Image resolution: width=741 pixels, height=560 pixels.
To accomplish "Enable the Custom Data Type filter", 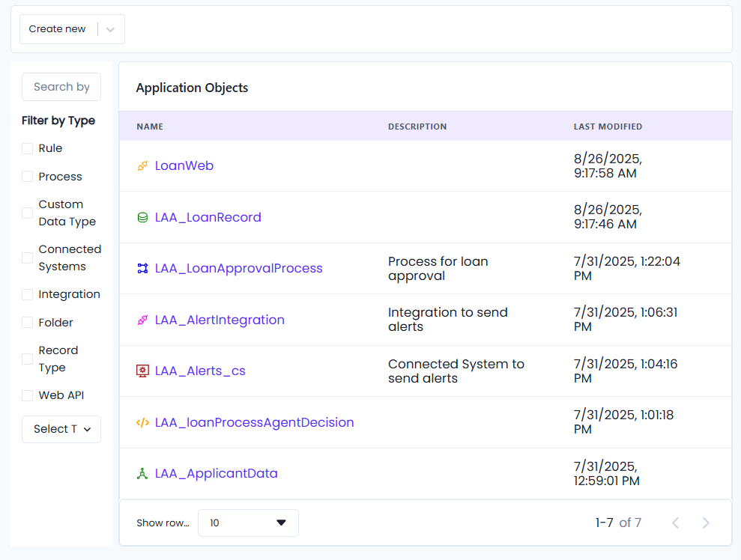I will (x=28, y=213).
